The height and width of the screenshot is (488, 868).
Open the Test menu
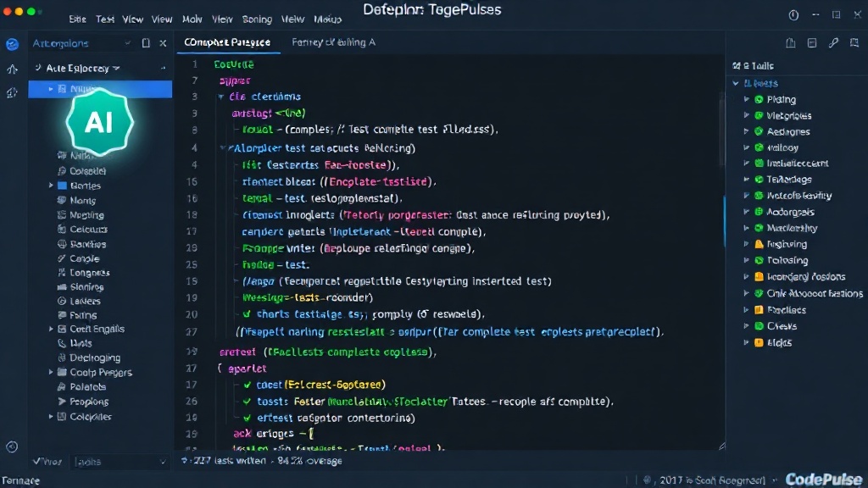coord(104,19)
